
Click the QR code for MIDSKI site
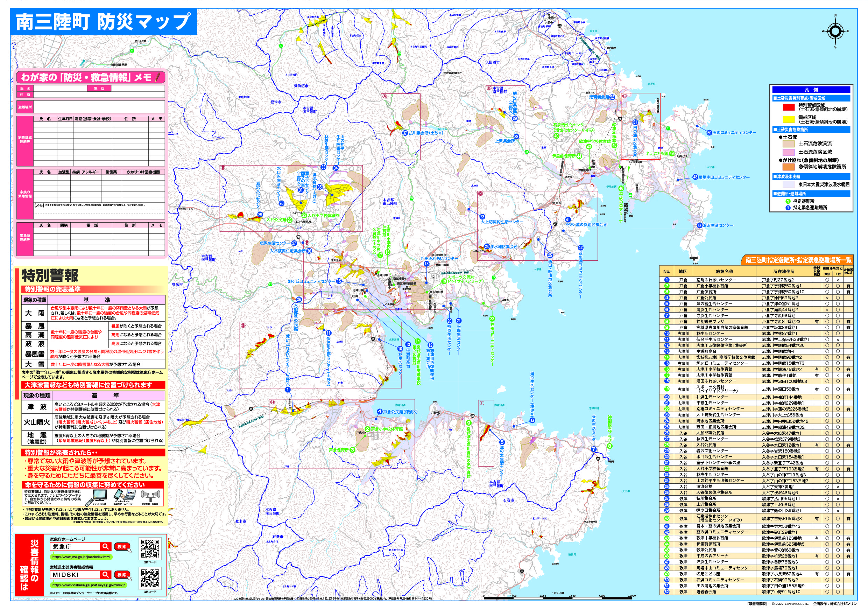[x=150, y=577]
